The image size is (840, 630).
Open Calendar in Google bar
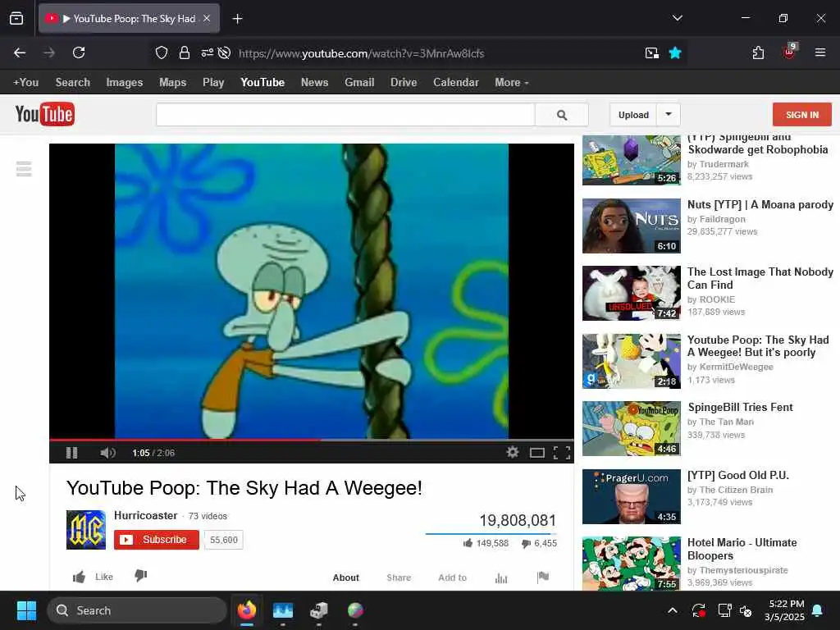pyautogui.click(x=456, y=83)
